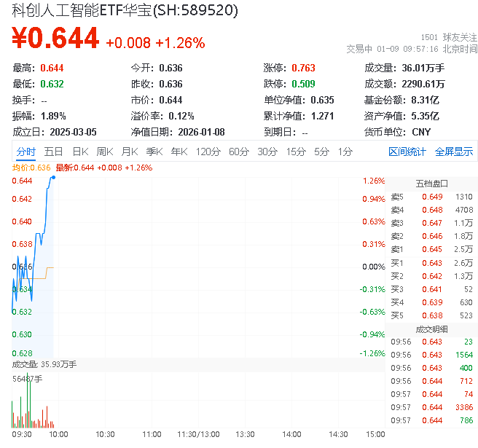
Task: Click the ¥0.644 current price
Action: [55, 38]
